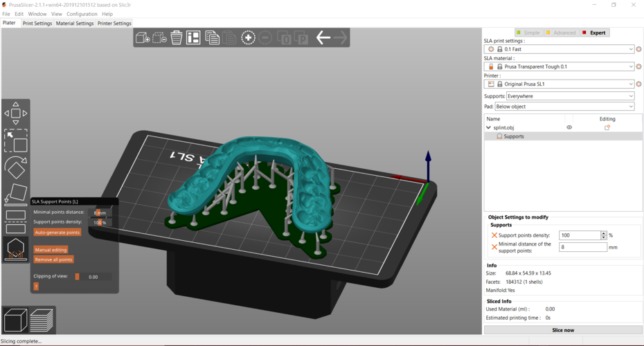Open the Window menu

point(37,14)
